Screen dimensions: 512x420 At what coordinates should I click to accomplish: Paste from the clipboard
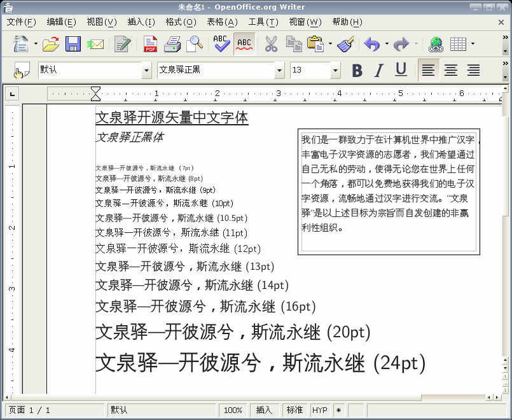315,44
